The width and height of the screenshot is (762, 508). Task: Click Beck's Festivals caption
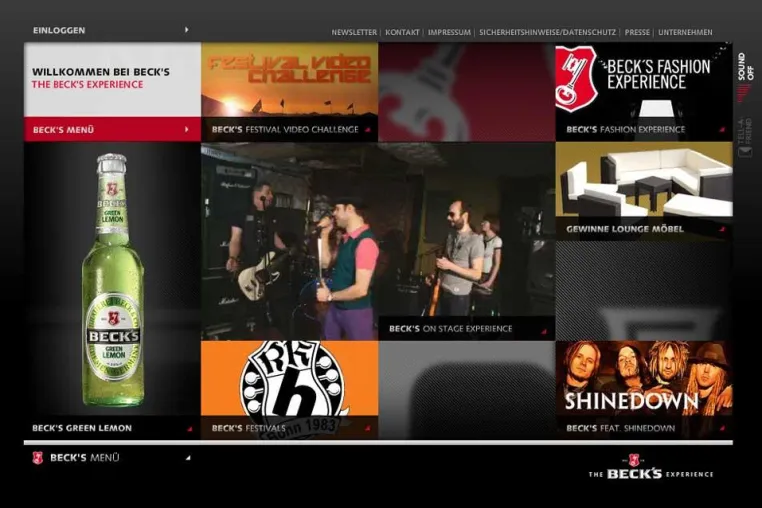tap(248, 428)
